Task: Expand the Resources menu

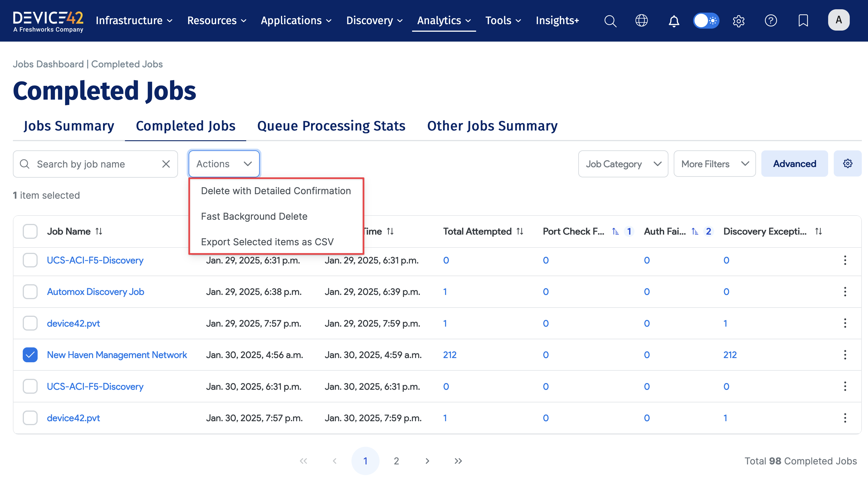Action: (x=216, y=21)
